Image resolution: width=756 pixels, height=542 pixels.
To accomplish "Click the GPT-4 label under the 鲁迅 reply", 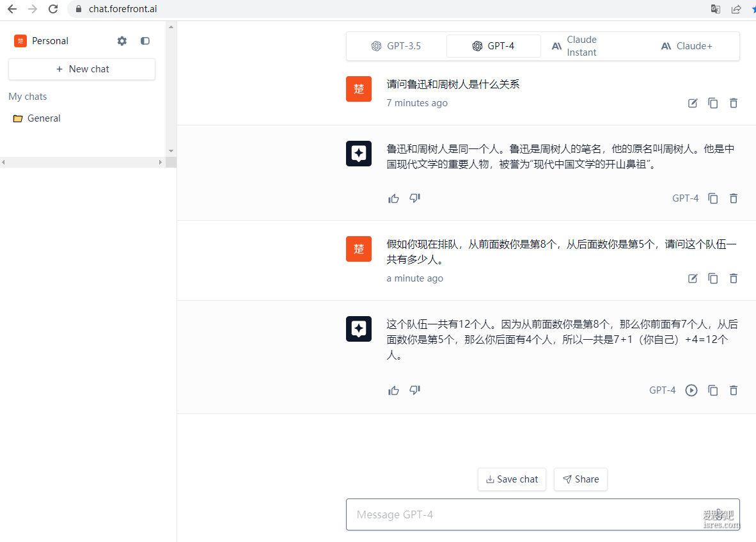I will [685, 198].
